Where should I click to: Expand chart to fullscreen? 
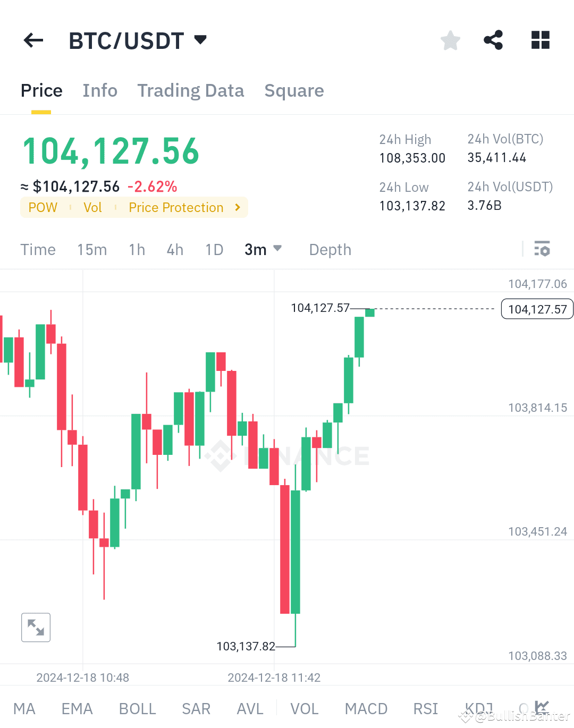pyautogui.click(x=35, y=627)
